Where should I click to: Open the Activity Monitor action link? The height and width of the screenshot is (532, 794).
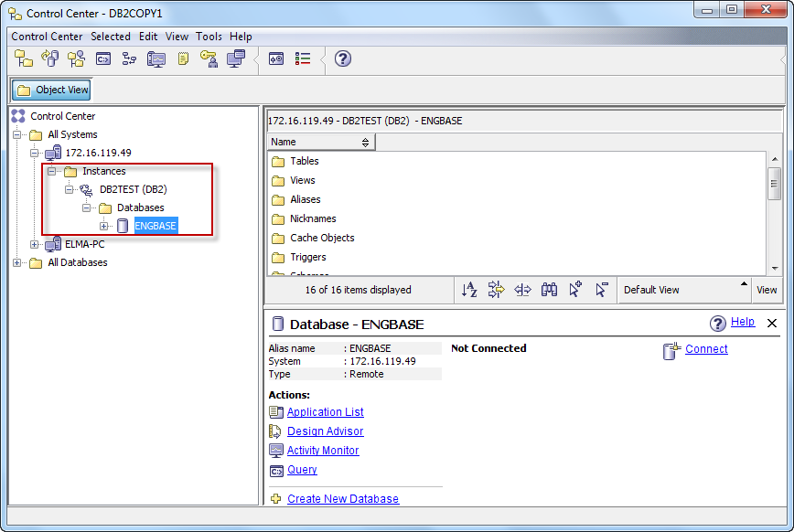(322, 450)
